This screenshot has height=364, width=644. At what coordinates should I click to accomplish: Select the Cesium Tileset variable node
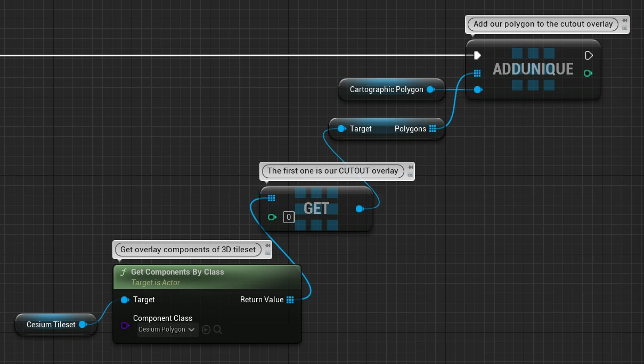(x=56, y=325)
